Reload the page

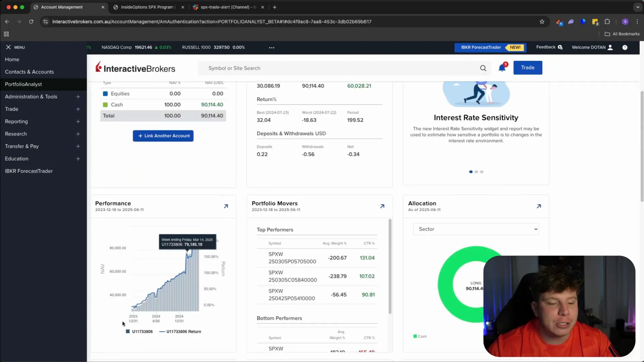point(31,21)
